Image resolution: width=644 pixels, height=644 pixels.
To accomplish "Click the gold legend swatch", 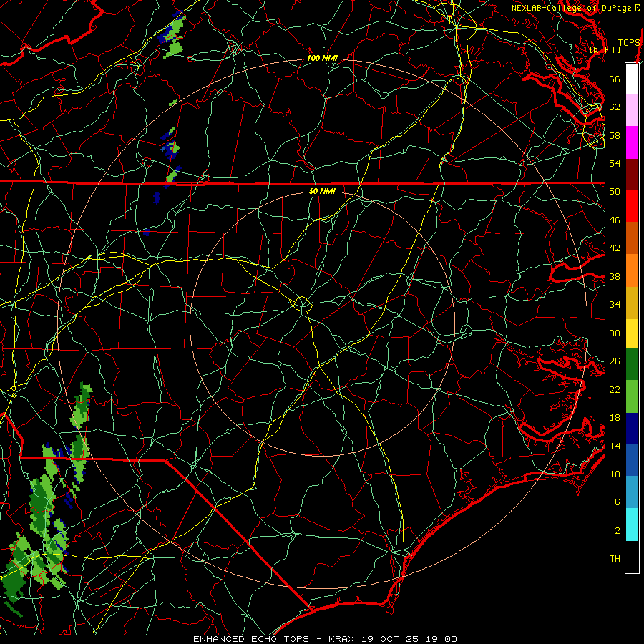I will click(x=632, y=303).
